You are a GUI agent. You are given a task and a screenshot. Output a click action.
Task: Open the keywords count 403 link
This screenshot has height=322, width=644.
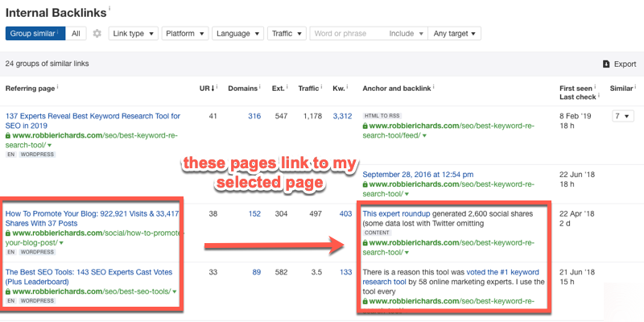(x=346, y=214)
